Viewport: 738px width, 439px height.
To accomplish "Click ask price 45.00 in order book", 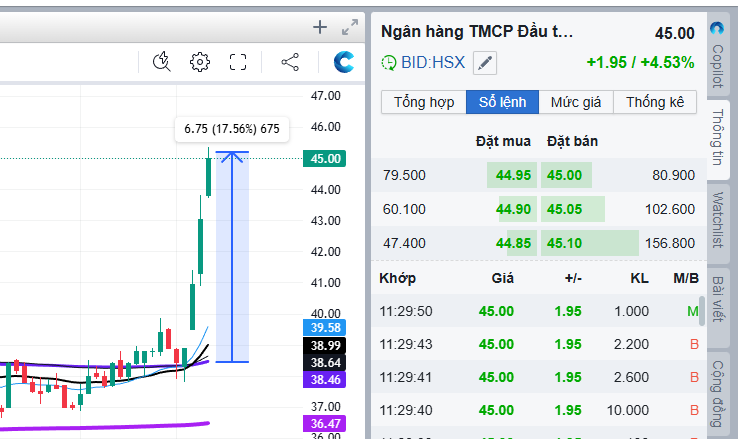I will 564,175.
